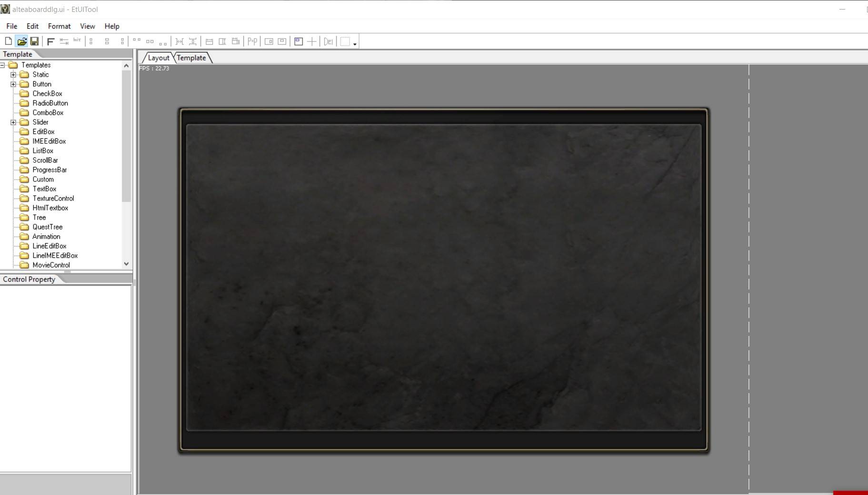Viewport: 868px width, 495px height.
Task: Switch to the Template tab in editor
Action: 191,58
